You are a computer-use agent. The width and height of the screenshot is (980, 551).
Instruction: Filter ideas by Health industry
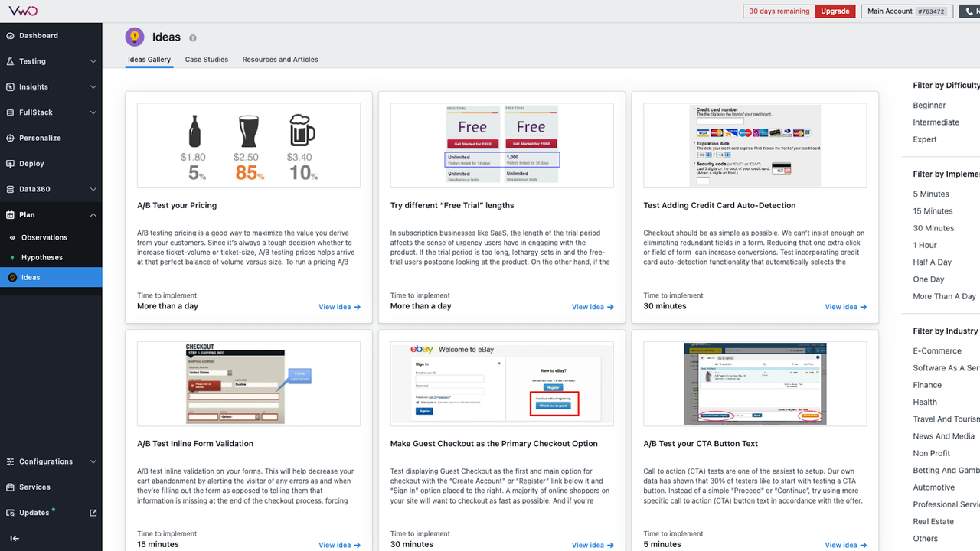[x=925, y=403]
